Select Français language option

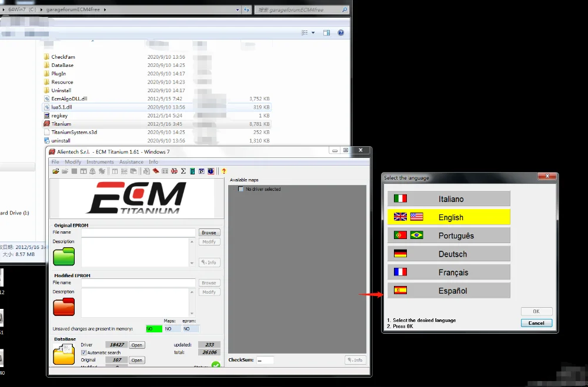click(449, 272)
